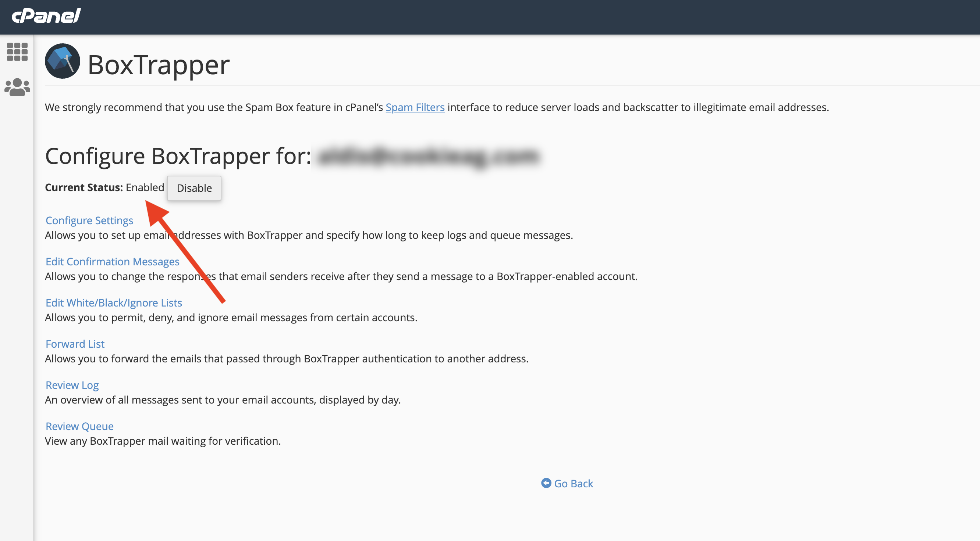Click the BoxTrapper page heading
Image resolution: width=980 pixels, height=541 pixels.
click(x=159, y=65)
